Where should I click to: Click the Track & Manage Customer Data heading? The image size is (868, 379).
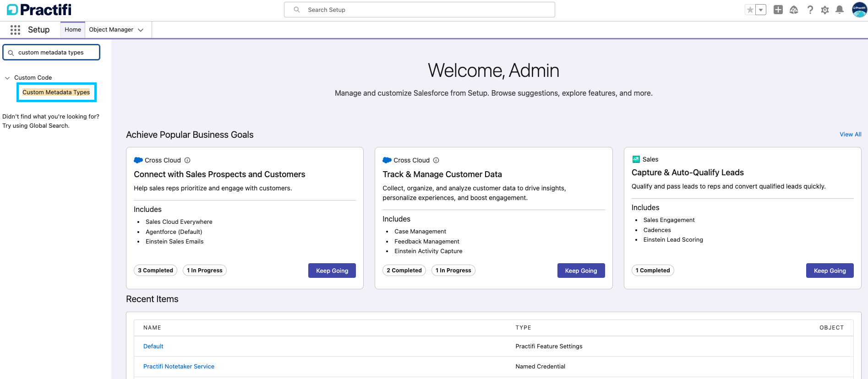click(442, 174)
